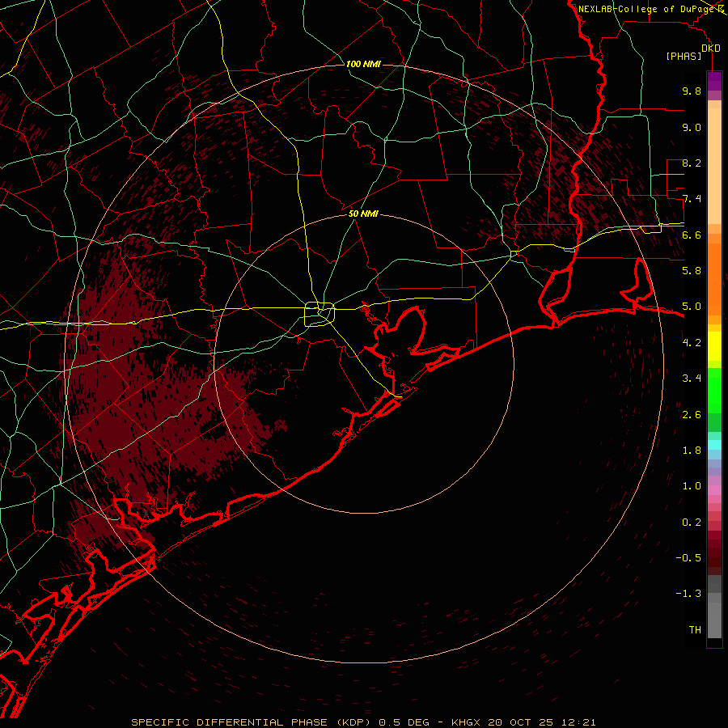The image size is (728, 728).
Task: Click the 9.0 color scale label
Action: 692,127
